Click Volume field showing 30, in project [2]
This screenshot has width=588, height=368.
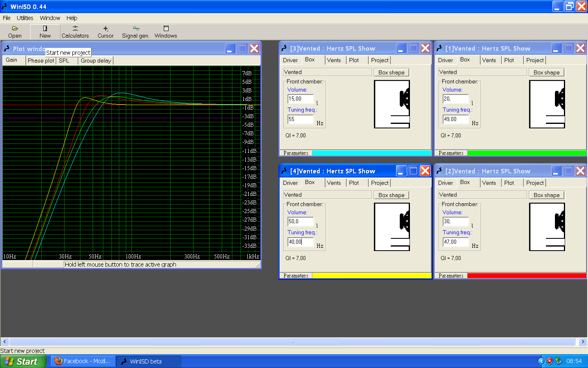(456, 222)
